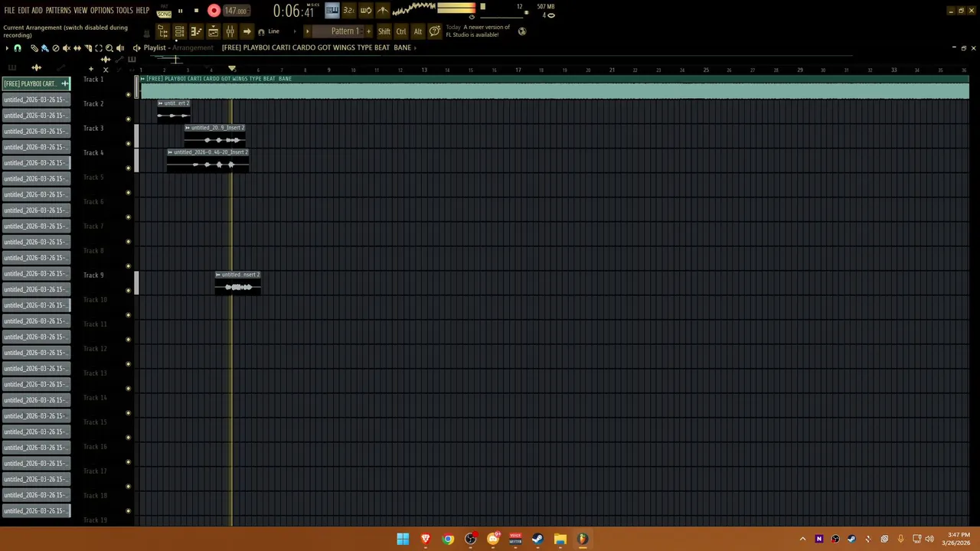Click the red Record button
This screenshot has width=980, height=551.
214,11
